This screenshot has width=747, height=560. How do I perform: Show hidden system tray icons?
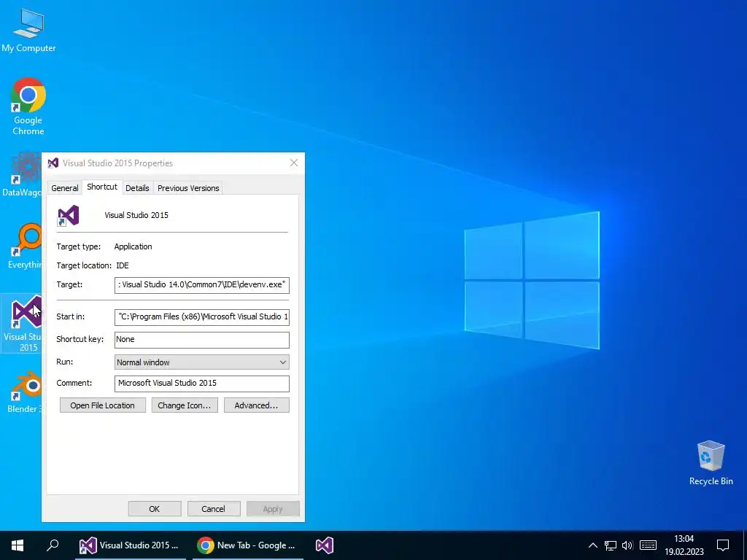(x=592, y=545)
